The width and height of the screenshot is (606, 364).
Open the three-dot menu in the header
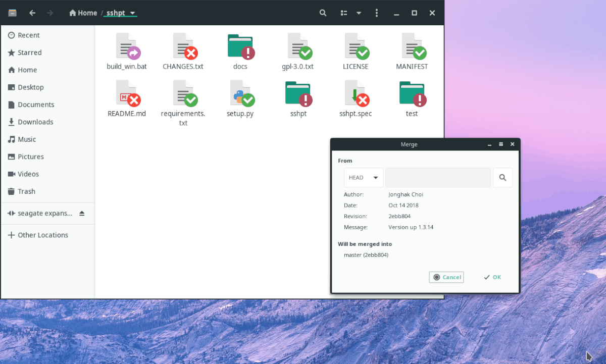(377, 13)
